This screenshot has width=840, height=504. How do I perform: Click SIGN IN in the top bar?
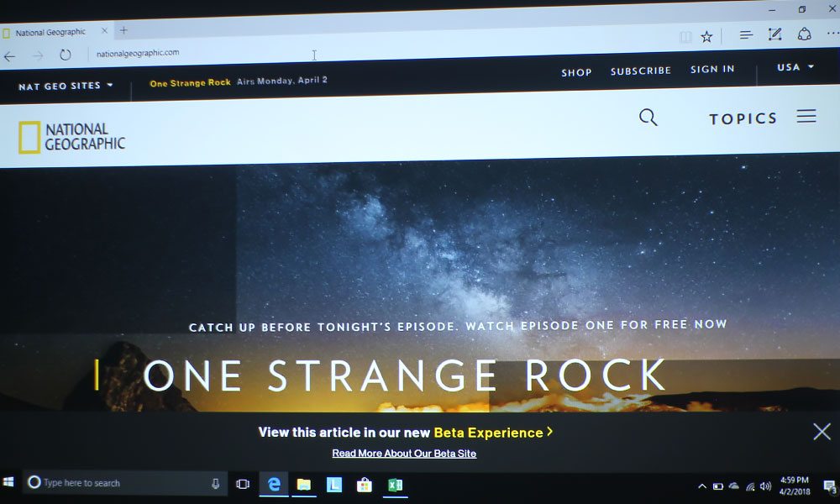point(712,69)
